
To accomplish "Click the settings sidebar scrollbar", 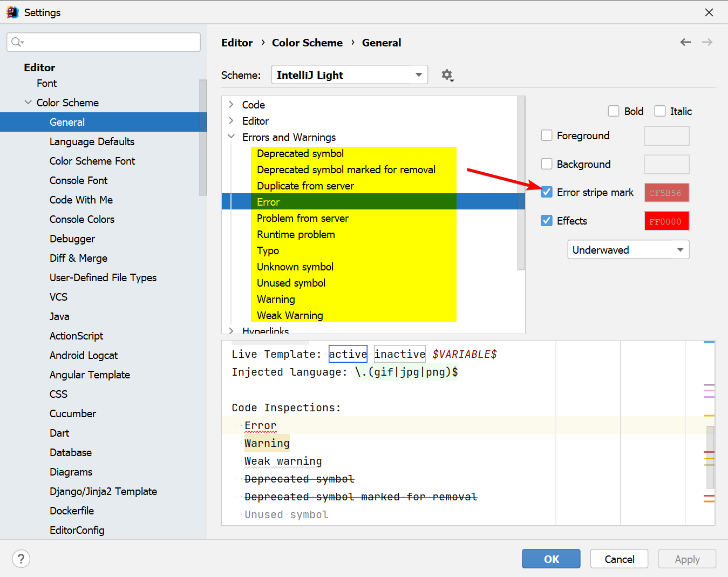I will click(x=203, y=137).
